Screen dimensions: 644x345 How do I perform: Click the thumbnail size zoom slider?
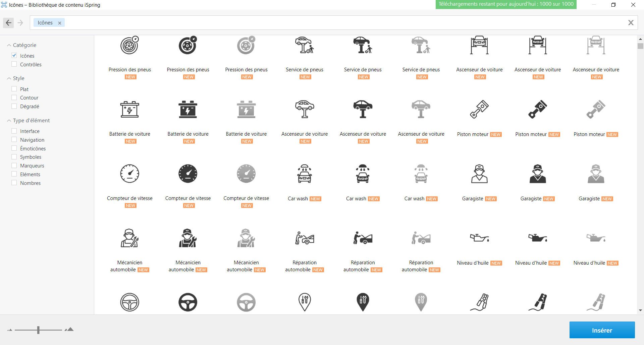[38, 330]
